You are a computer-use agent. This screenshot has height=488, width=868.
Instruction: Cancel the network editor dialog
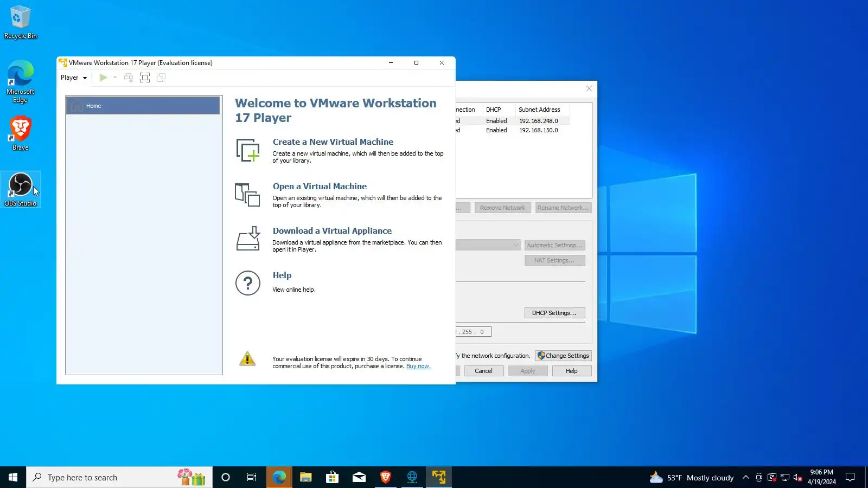(x=483, y=371)
